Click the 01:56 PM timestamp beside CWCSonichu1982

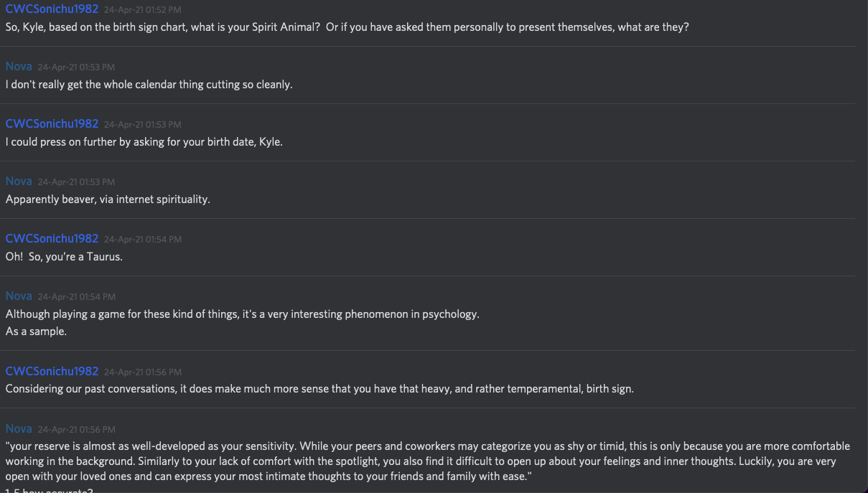[x=142, y=372]
